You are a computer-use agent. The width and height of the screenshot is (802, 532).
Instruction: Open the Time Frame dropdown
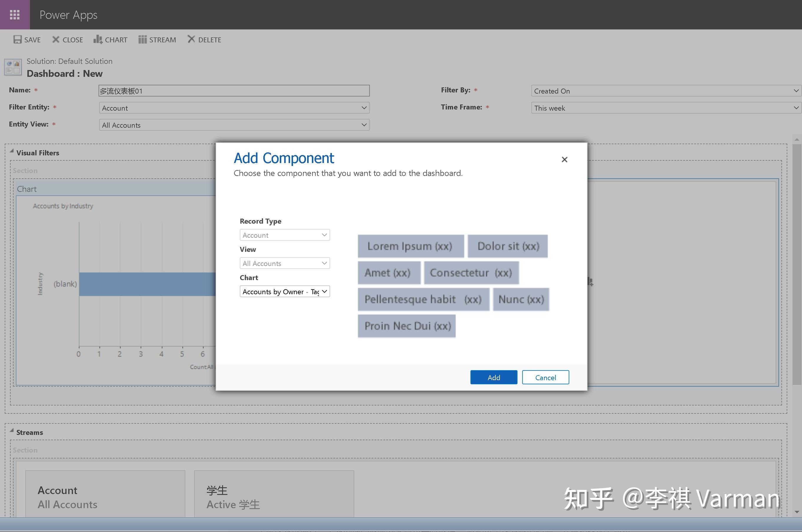tap(666, 108)
